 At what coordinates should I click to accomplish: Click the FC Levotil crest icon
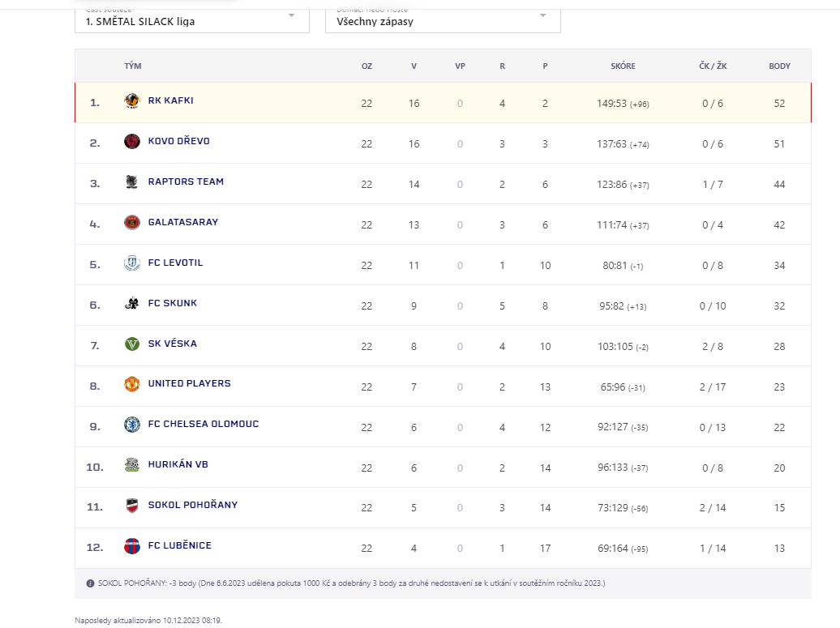[x=132, y=263]
